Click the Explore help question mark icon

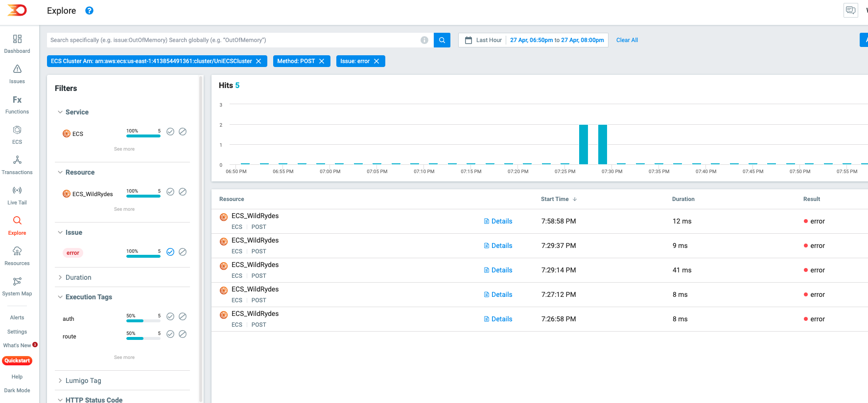click(89, 11)
